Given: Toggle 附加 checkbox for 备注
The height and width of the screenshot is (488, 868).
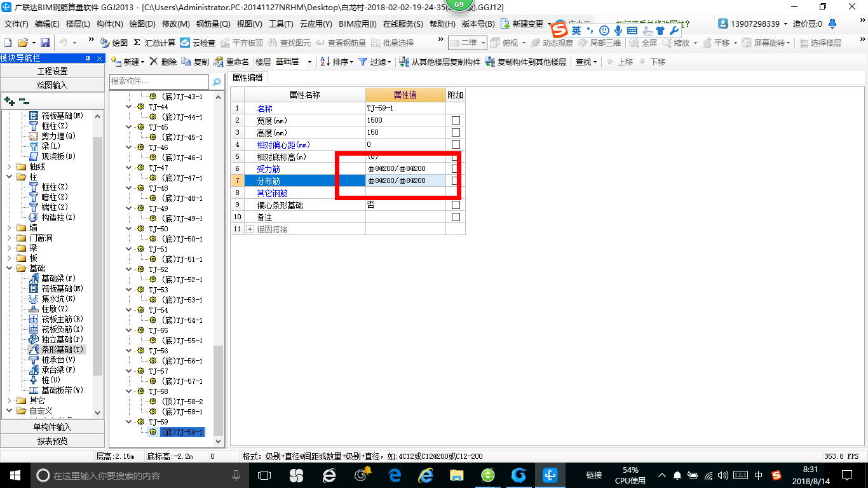Looking at the screenshot, I should (456, 217).
